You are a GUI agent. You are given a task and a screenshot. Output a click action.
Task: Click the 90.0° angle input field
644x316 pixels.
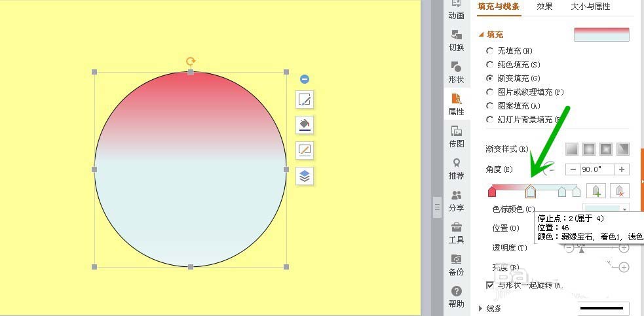pos(596,169)
